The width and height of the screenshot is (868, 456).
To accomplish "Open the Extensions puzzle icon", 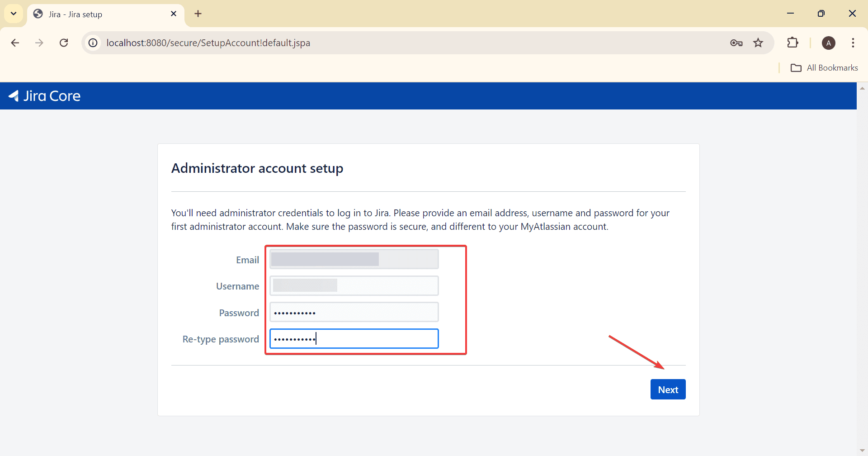I will (x=793, y=43).
